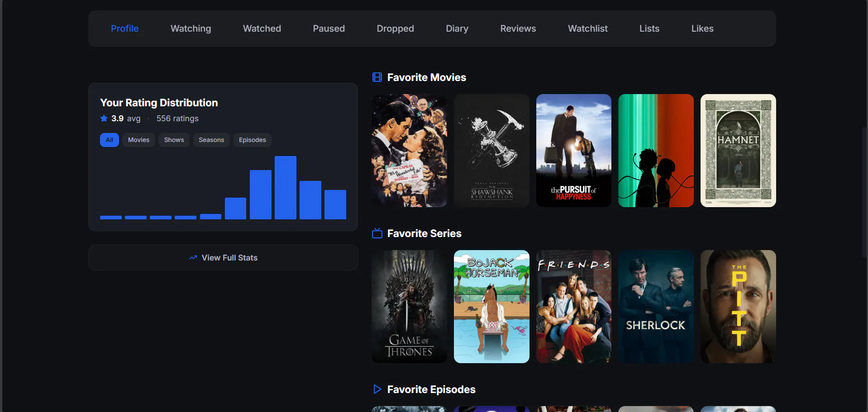Open the Hamnet movie poster
The height and width of the screenshot is (412, 868).
[x=738, y=151]
